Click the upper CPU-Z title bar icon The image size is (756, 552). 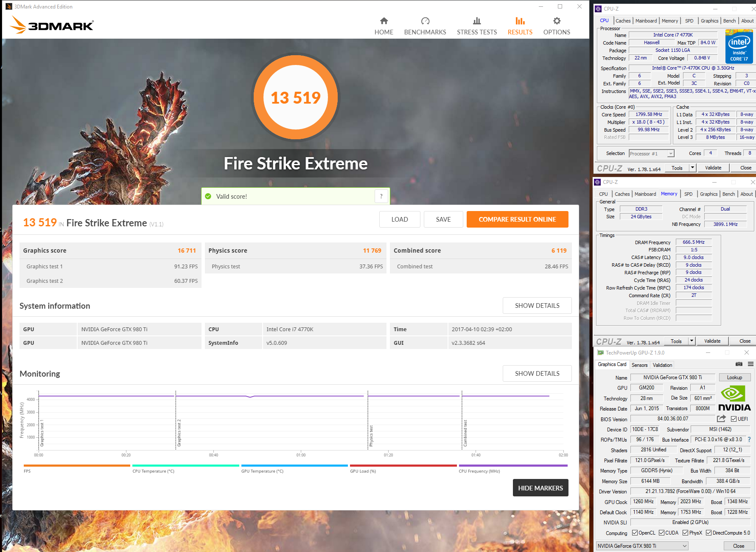pos(598,8)
